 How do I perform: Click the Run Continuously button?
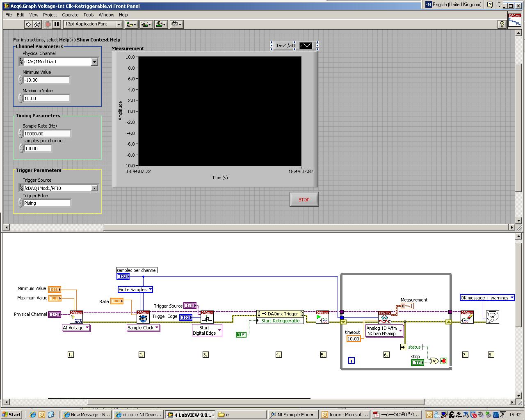(37, 24)
